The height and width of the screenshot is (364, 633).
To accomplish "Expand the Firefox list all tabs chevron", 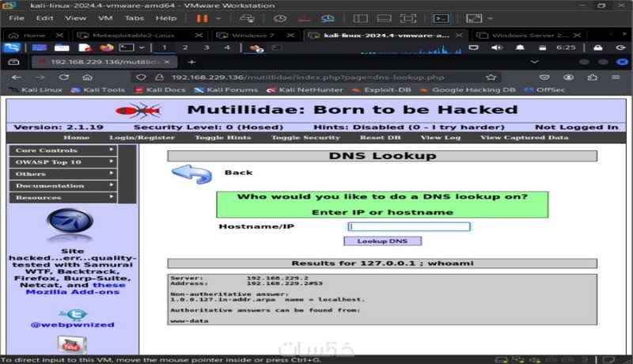I will pos(535,62).
